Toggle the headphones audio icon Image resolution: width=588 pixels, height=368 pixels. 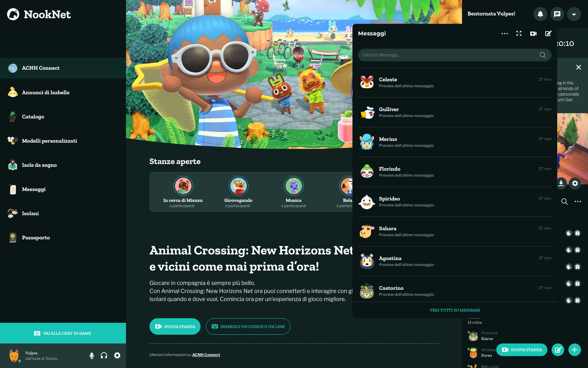pyautogui.click(x=104, y=356)
